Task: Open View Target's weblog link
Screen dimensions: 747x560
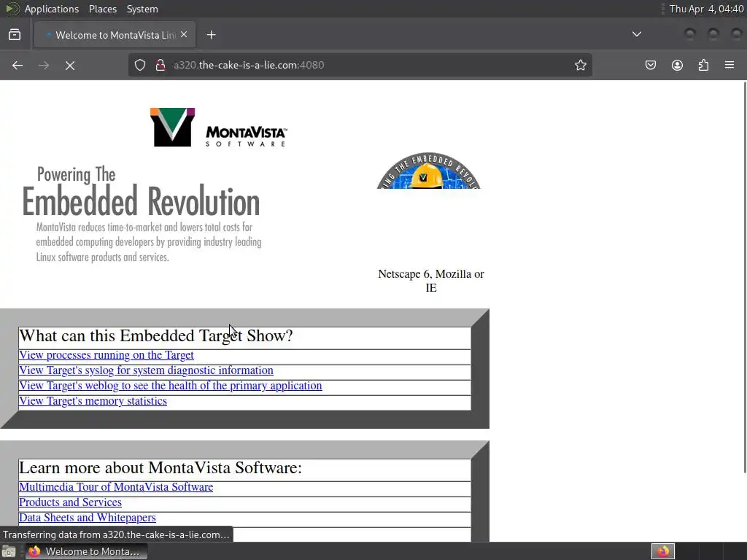Action: [171, 386]
